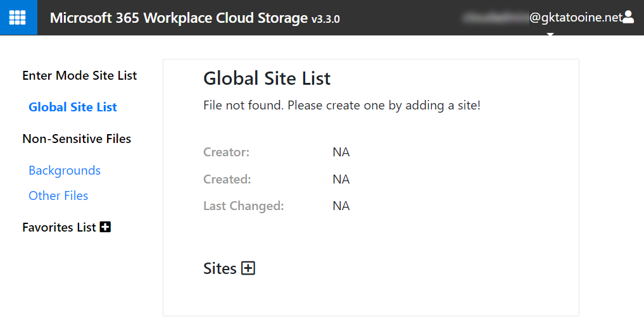Expand the account dropdown caret under the email
Image resolution: width=644 pixels, height=329 pixels.
pyautogui.click(x=550, y=34)
